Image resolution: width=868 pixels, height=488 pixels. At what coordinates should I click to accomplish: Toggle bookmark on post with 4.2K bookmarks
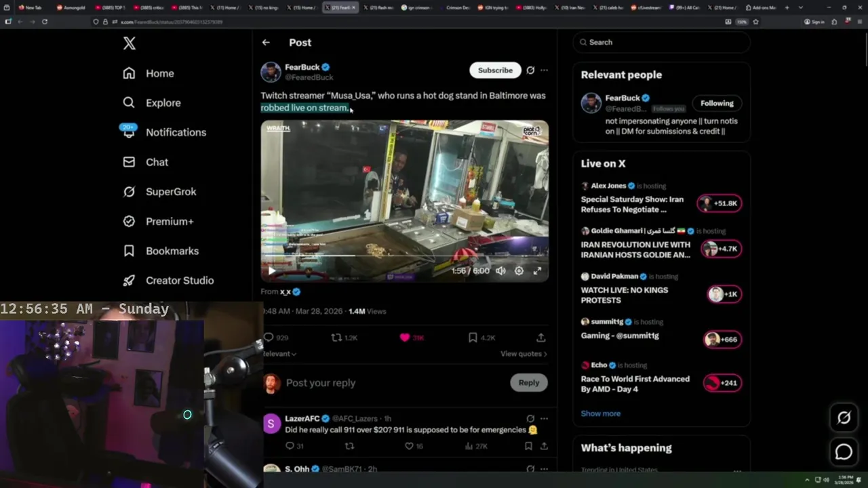[x=481, y=338]
